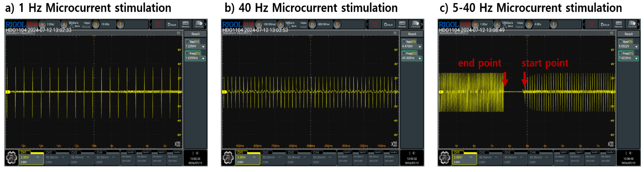644x172 pixels.
Task: Expand the Vpp 7.2354V measurement dropdown
Action: (203, 47)
